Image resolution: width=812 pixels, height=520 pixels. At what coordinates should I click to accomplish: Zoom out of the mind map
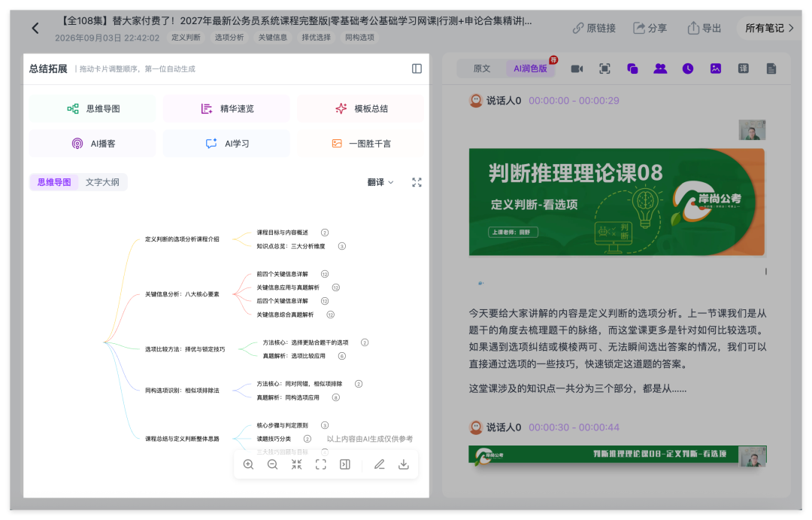272,464
